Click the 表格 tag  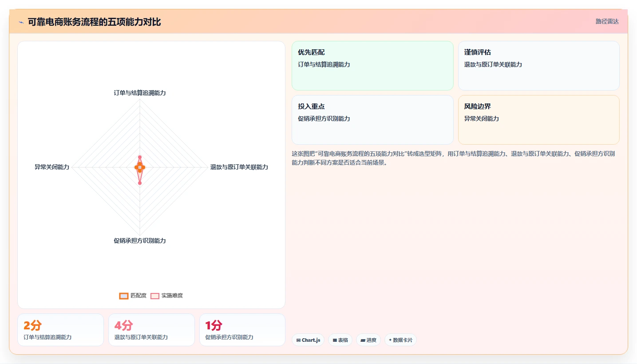[x=340, y=340]
